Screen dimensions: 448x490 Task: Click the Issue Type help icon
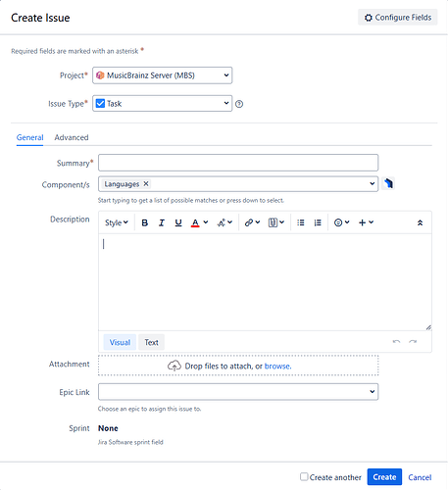[239, 104]
